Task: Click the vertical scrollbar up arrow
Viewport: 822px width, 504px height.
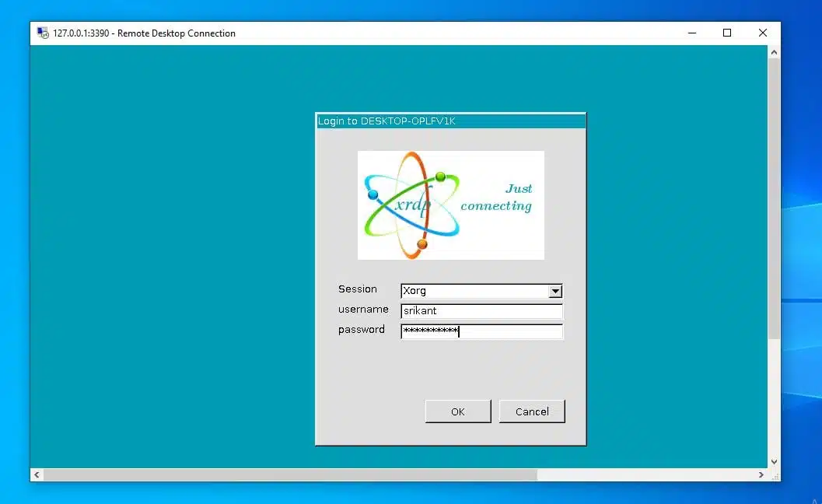Action: point(774,52)
